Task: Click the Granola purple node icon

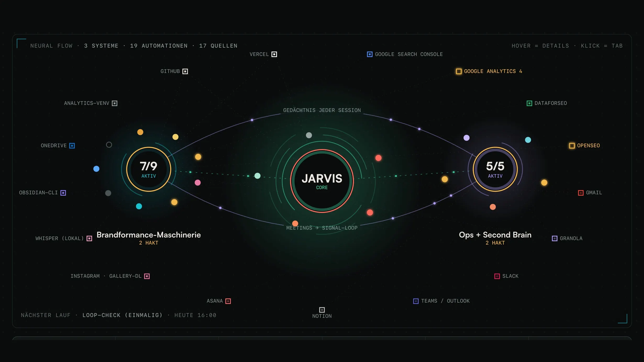Action: [554, 239]
